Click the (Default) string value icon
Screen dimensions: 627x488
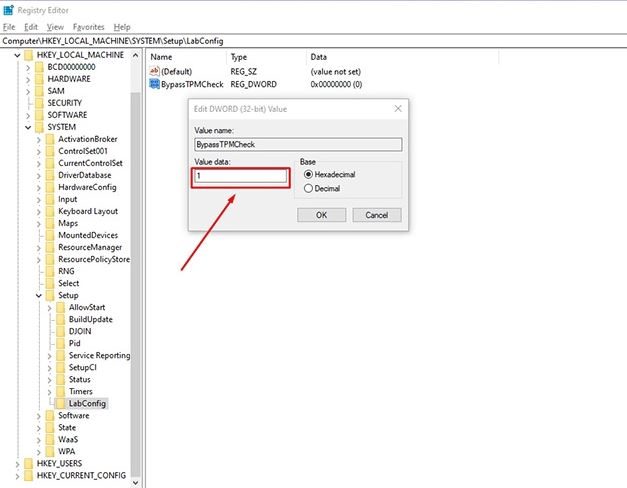click(154, 71)
